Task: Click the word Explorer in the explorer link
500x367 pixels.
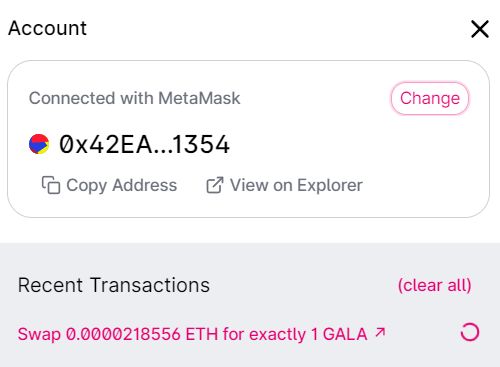Action: tap(330, 185)
